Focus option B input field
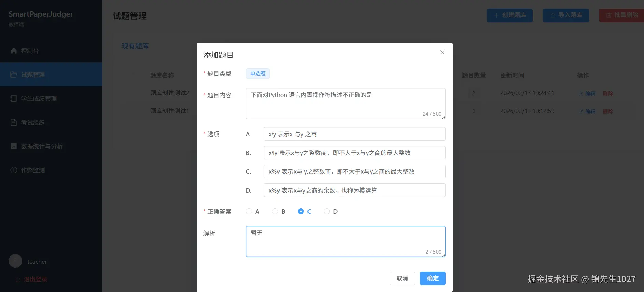 click(355, 153)
